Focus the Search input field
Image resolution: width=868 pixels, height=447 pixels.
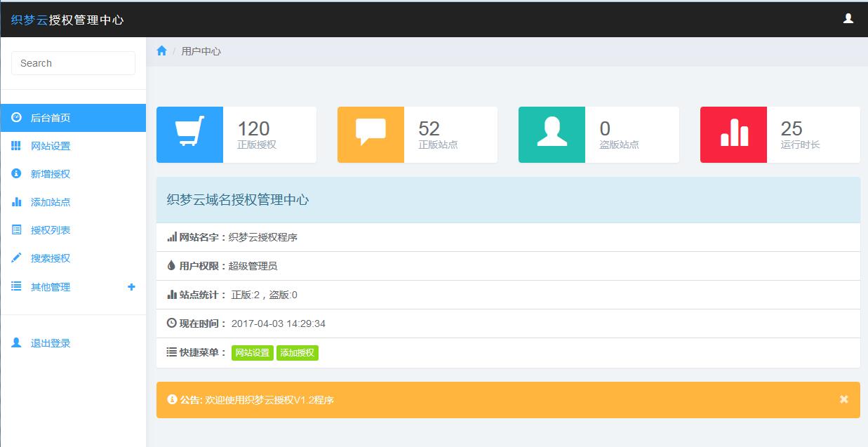pyautogui.click(x=73, y=63)
